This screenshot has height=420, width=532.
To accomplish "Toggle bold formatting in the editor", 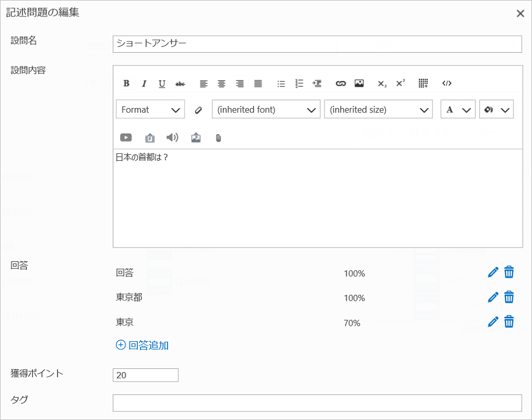I will 126,84.
